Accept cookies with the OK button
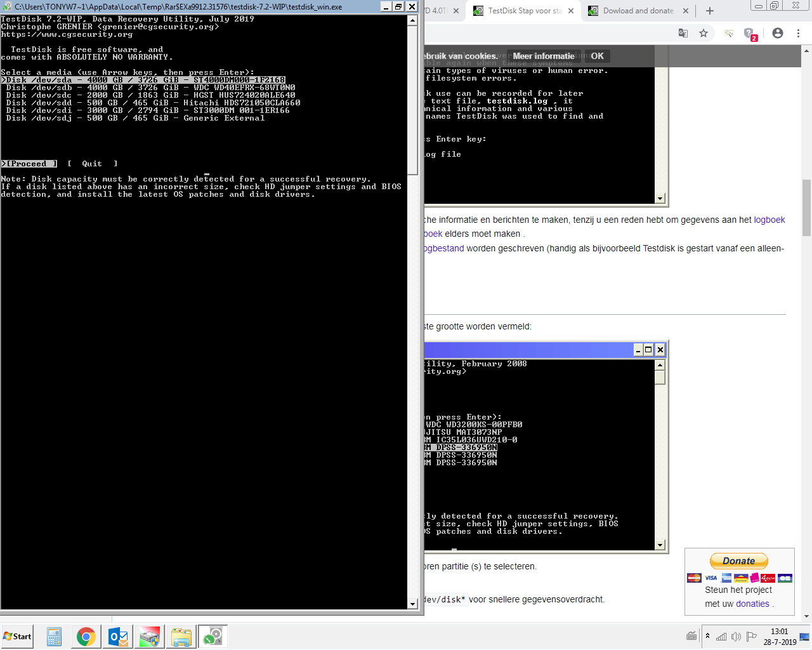Viewport: 812px width, 650px height. 598,56
